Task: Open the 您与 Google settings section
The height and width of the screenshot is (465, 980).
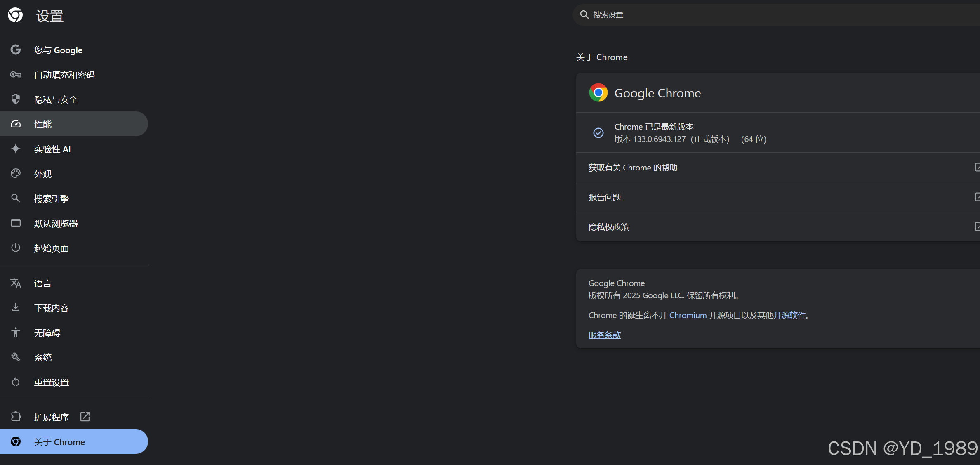Action: coord(74,50)
